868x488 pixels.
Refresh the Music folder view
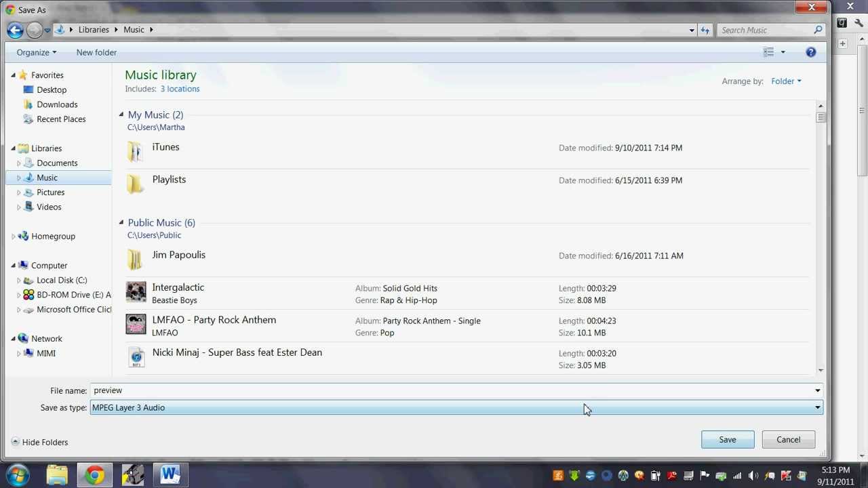(705, 30)
